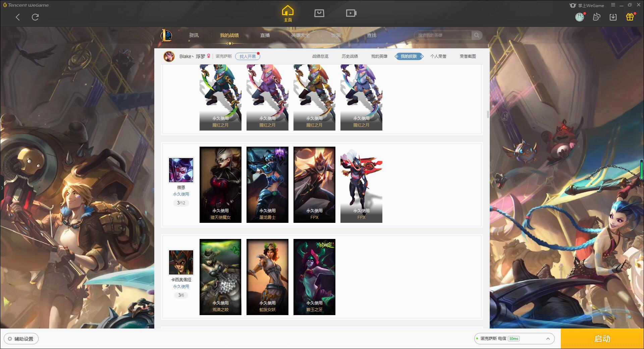Open the hamburger main menu icon
Screen dimensions: 644x349
(613, 5)
